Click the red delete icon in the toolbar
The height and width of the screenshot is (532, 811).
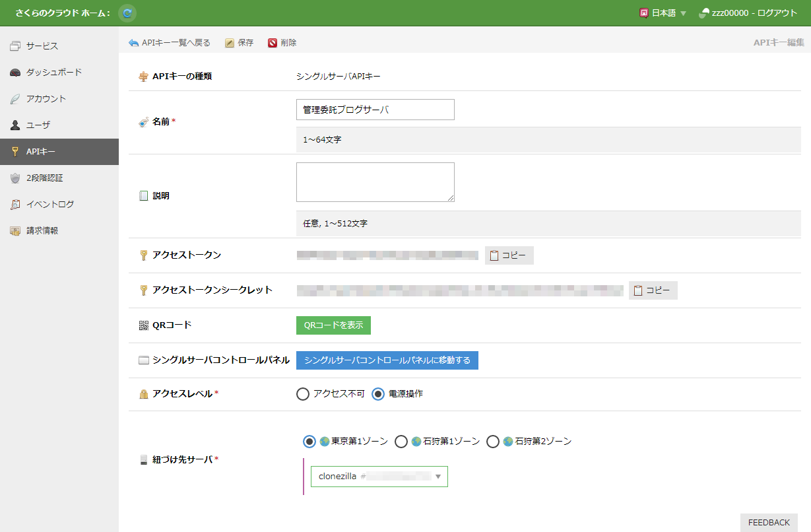pos(273,43)
